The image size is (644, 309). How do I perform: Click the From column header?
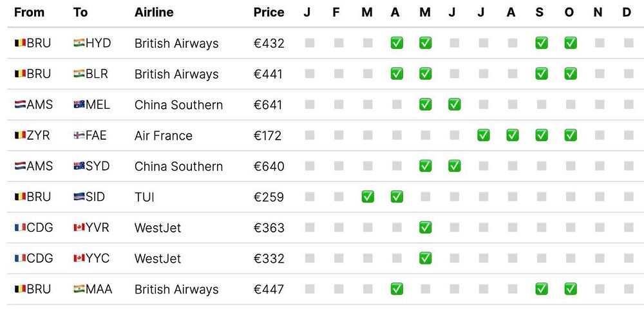(28, 12)
